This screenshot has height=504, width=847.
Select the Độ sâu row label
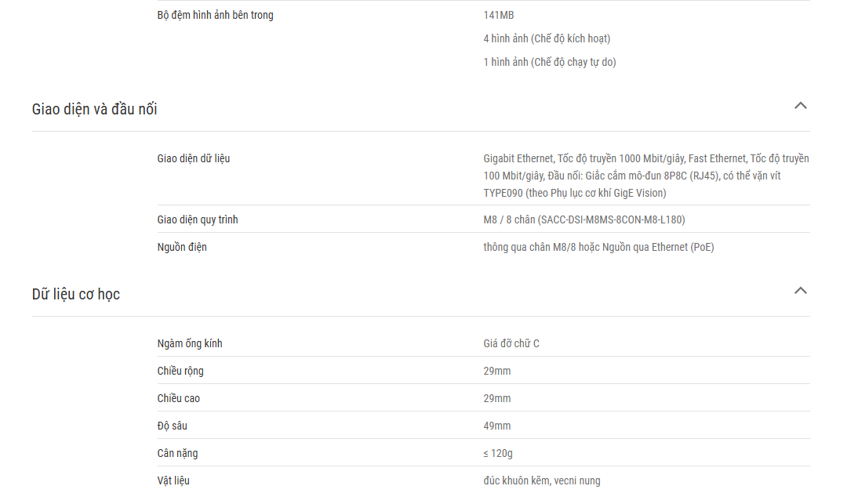173,426
